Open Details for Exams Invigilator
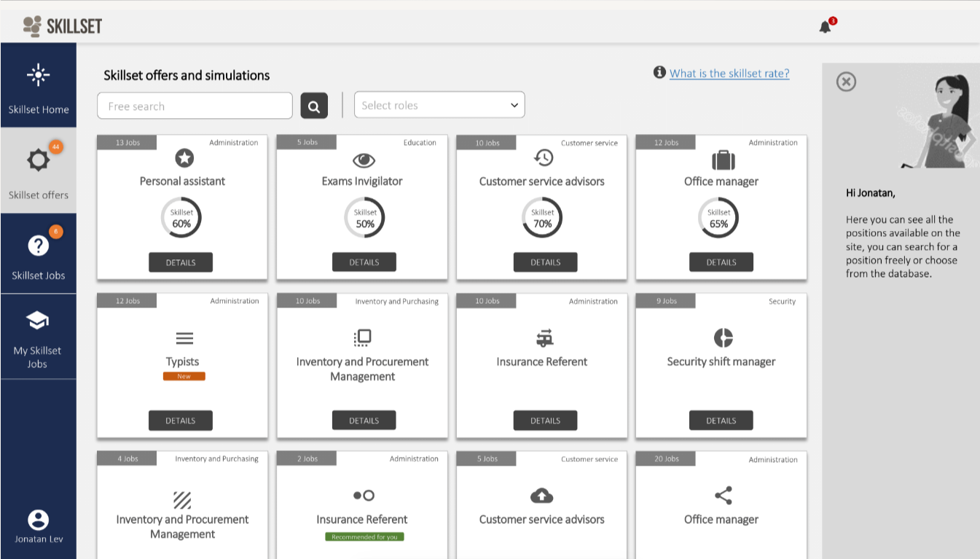 point(364,262)
